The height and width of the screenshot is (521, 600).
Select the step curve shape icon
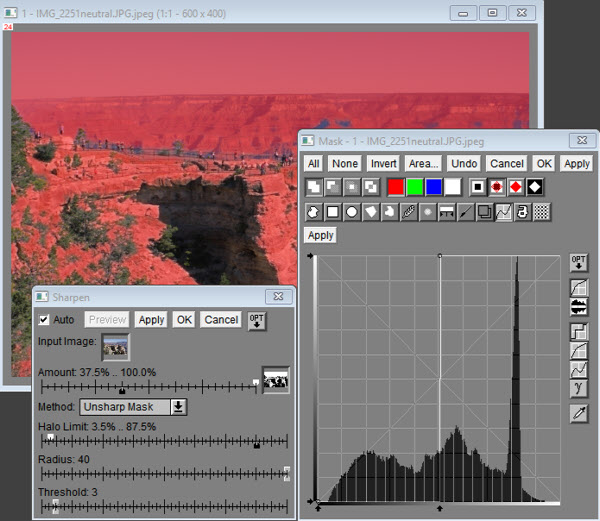pyautogui.click(x=578, y=331)
